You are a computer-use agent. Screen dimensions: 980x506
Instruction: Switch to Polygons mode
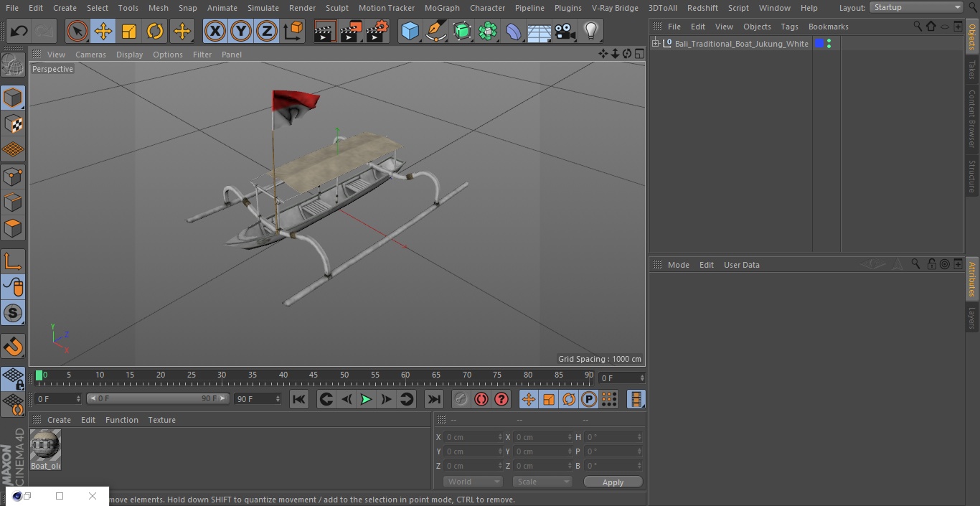click(x=13, y=228)
